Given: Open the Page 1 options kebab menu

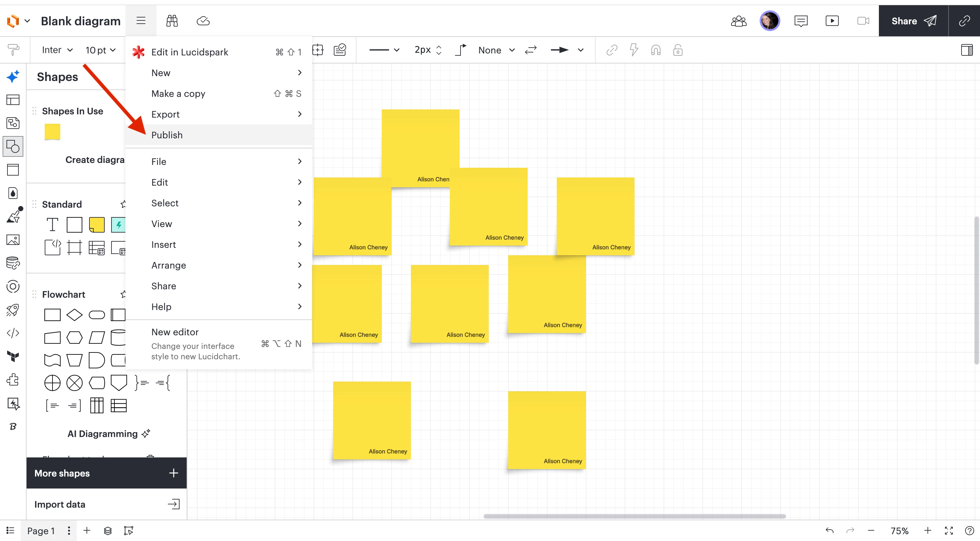Looking at the screenshot, I should 69,531.
